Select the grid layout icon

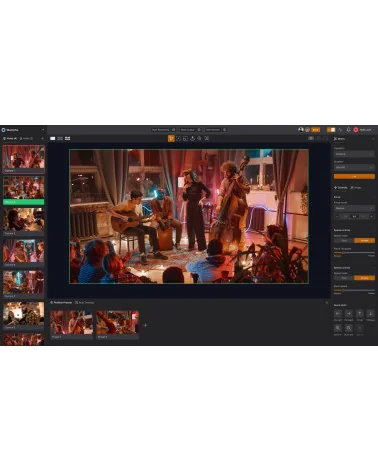[x=67, y=138]
